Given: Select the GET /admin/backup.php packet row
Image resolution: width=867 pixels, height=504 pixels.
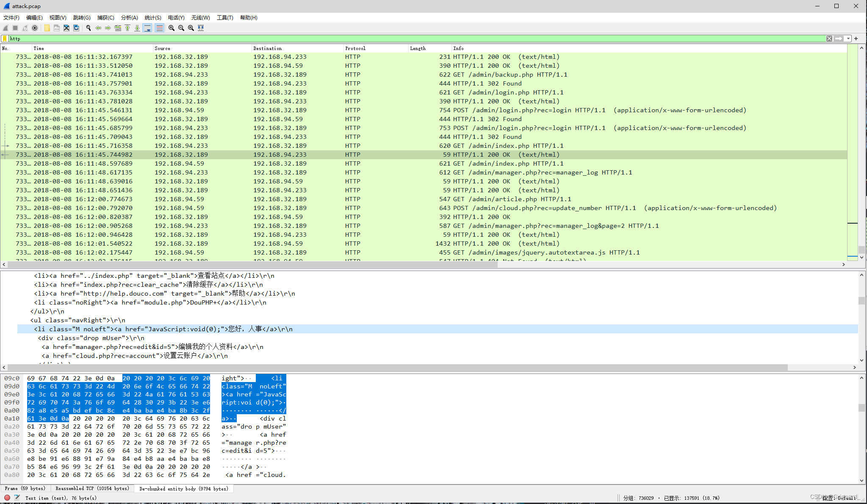Looking at the screenshot, I should (x=424, y=75).
